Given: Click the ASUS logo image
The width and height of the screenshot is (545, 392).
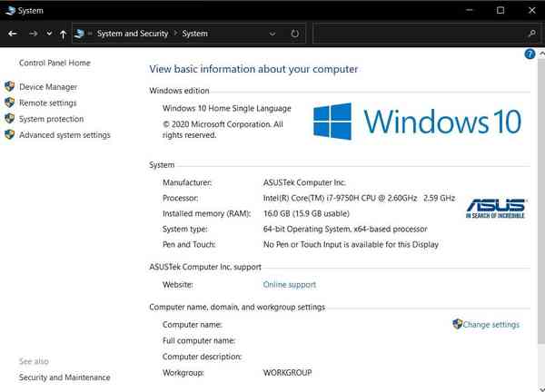Looking at the screenshot, I should 496,209.
